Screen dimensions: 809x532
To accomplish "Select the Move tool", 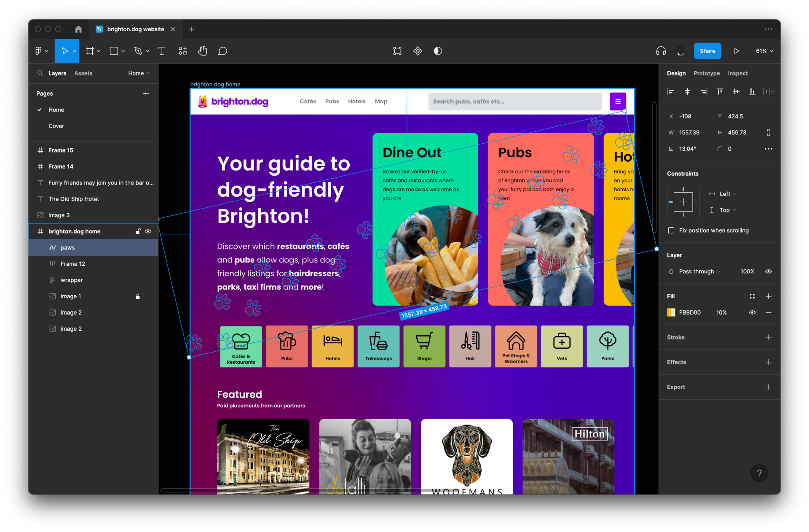I will (64, 51).
